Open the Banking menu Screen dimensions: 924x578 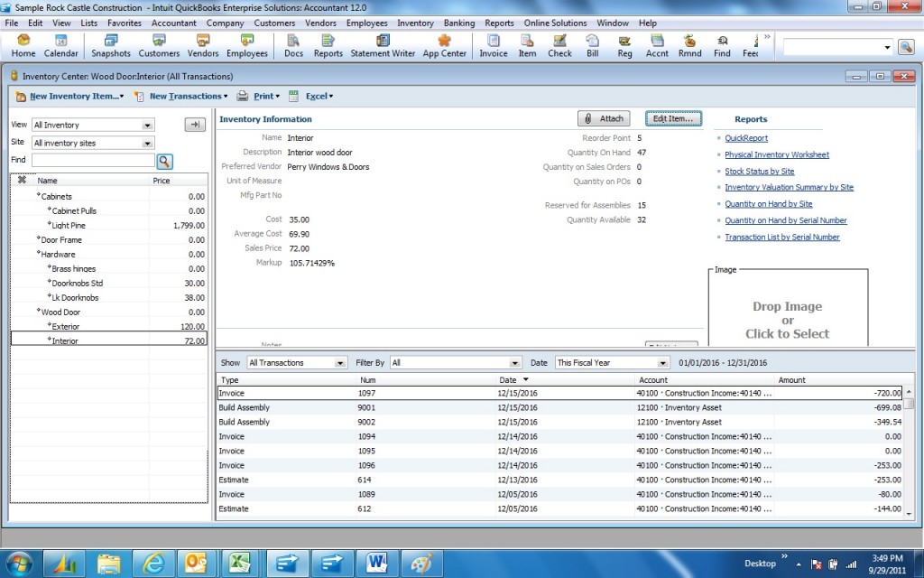coord(459,23)
